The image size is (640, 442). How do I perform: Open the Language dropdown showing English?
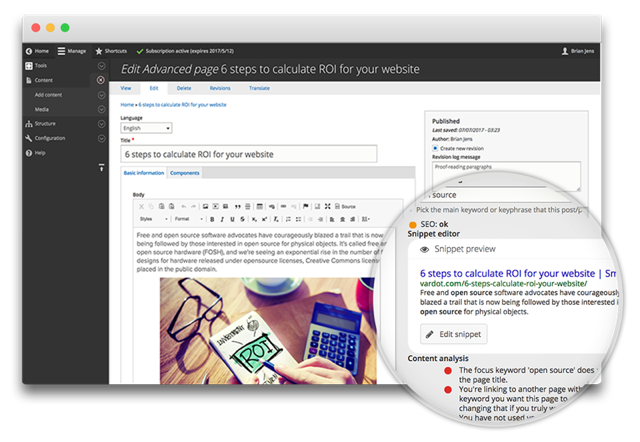coord(146,128)
